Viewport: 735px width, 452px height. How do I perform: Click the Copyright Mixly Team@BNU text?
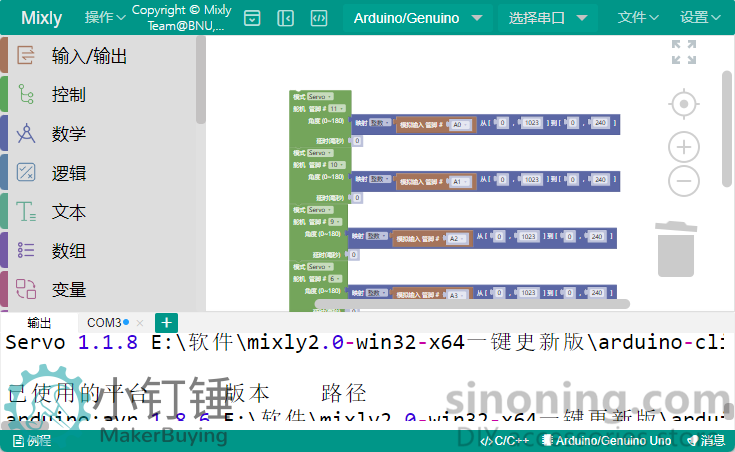click(182, 18)
